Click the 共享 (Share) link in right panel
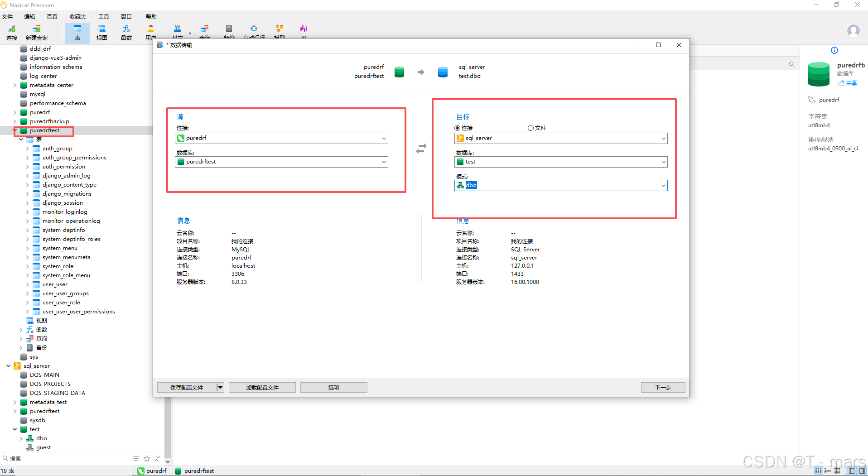The width and height of the screenshot is (868, 476). 848,83
